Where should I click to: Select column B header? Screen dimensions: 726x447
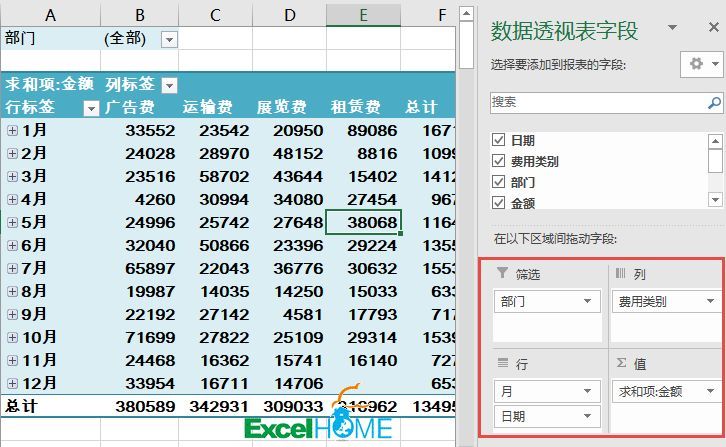pyautogui.click(x=139, y=15)
